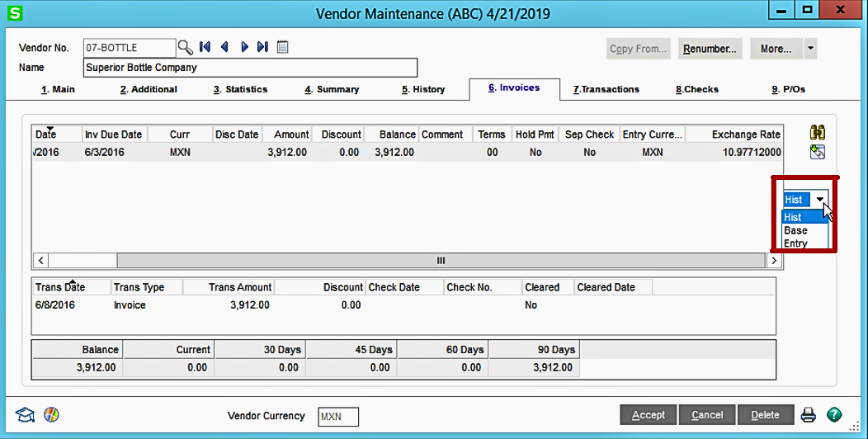Click the printer icon
Viewport: 868px width, 439px height.
(x=809, y=415)
